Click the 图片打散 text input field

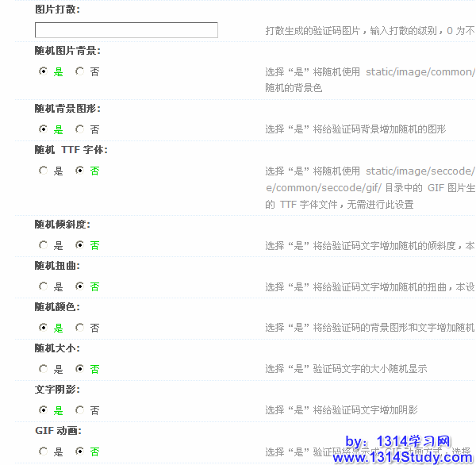(x=126, y=30)
